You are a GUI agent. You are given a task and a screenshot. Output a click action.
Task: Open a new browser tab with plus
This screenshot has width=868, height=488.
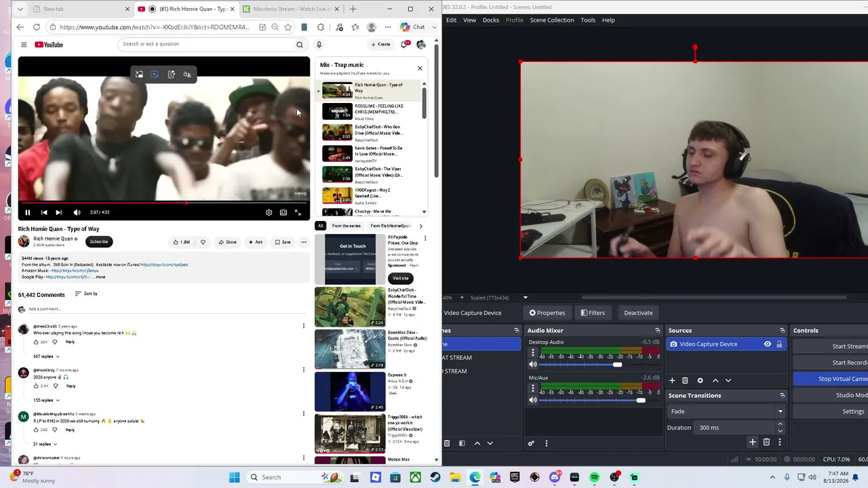(x=353, y=9)
